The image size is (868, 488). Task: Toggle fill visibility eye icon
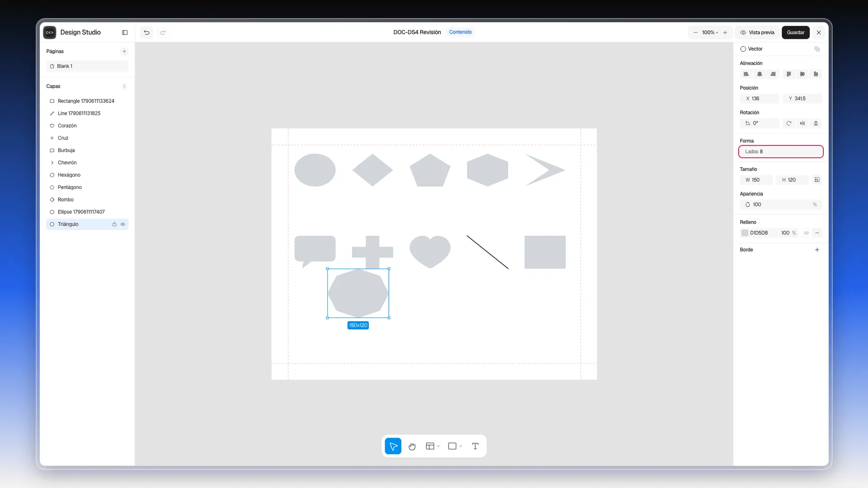[806, 233]
